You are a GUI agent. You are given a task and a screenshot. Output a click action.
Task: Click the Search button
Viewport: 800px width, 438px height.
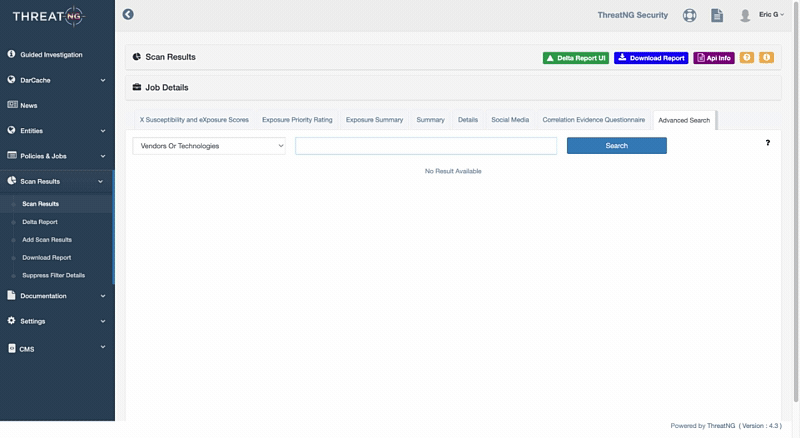[616, 145]
